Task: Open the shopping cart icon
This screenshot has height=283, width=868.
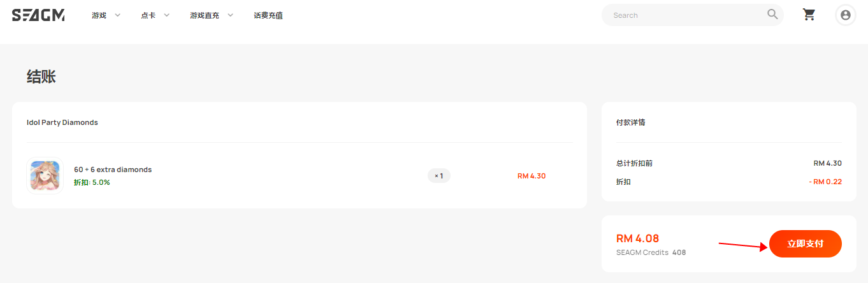Action: pos(809,15)
